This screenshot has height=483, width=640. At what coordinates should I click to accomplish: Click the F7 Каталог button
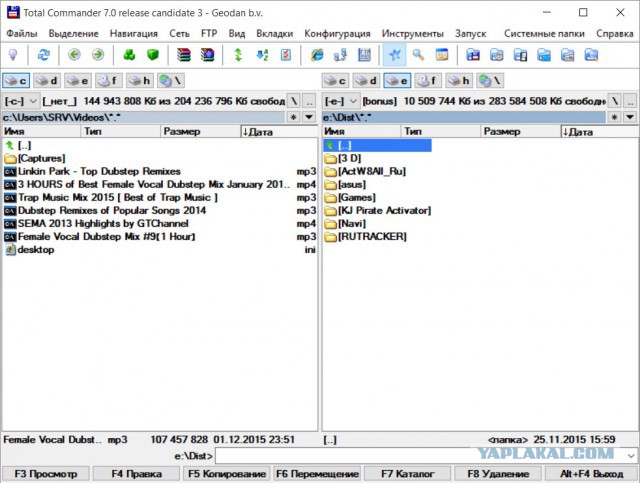click(x=407, y=474)
